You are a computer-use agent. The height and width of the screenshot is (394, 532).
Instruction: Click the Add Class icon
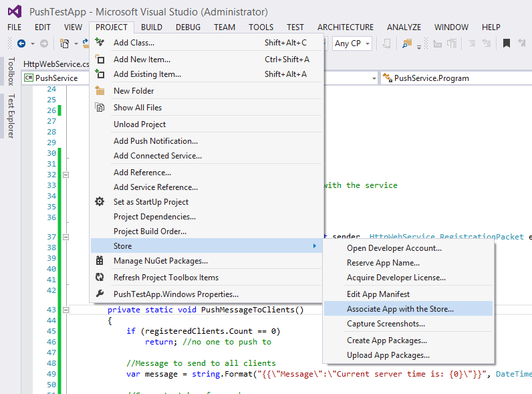(100, 42)
